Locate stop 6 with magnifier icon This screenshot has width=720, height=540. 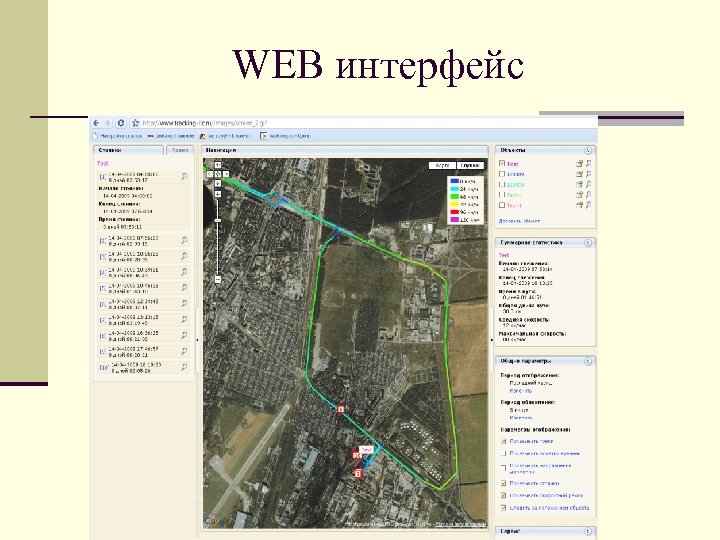pos(184,304)
